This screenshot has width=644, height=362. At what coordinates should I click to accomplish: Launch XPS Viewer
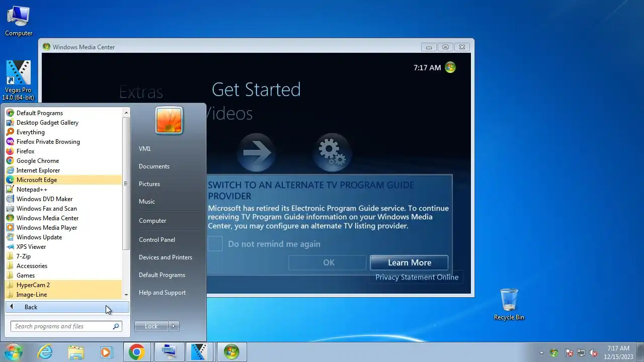63,247
